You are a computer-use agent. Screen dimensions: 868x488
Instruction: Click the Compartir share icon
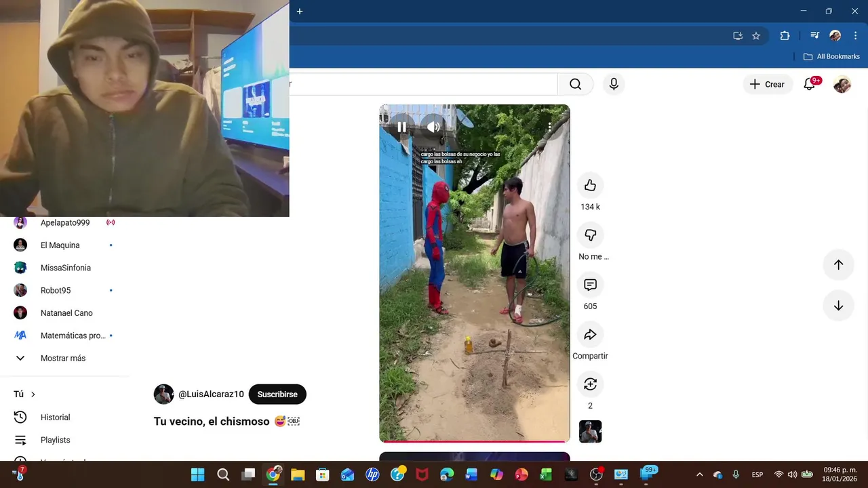pos(590,334)
